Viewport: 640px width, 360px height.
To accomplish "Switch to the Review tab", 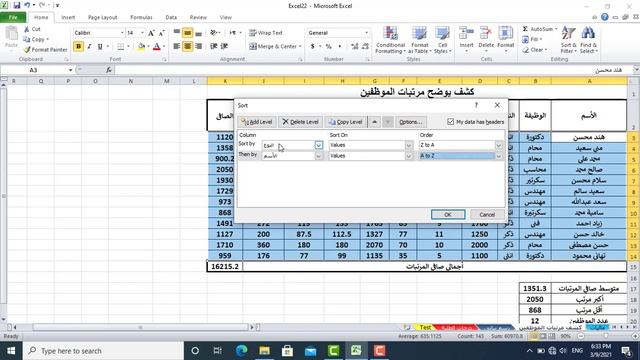I will point(198,17).
